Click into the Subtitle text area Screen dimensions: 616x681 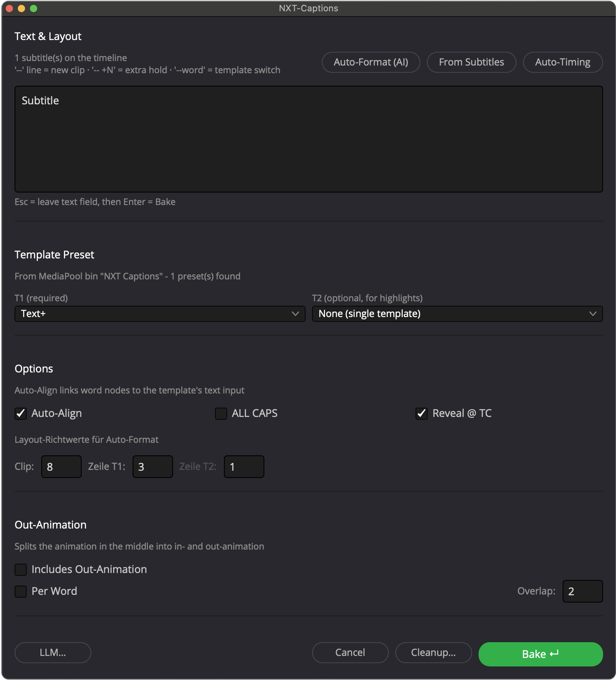tap(308, 139)
